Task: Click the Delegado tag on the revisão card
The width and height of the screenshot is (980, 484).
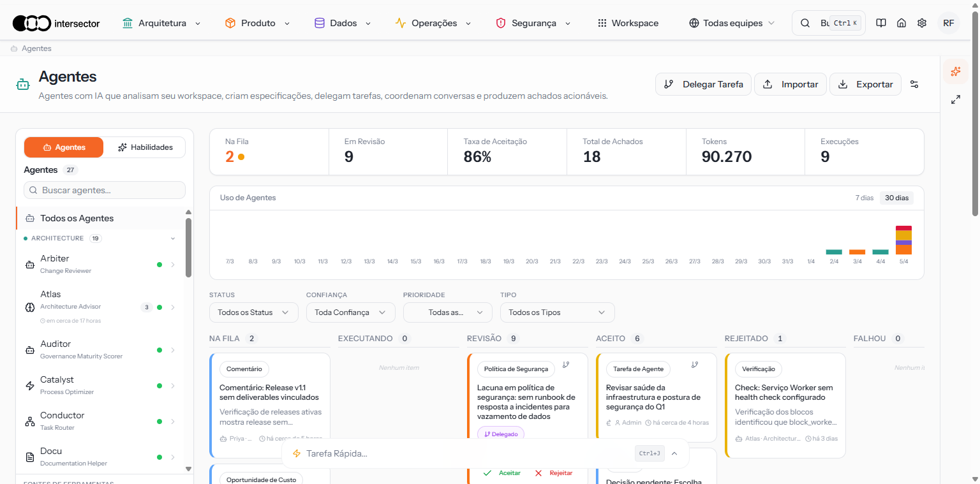Action: coord(501,434)
